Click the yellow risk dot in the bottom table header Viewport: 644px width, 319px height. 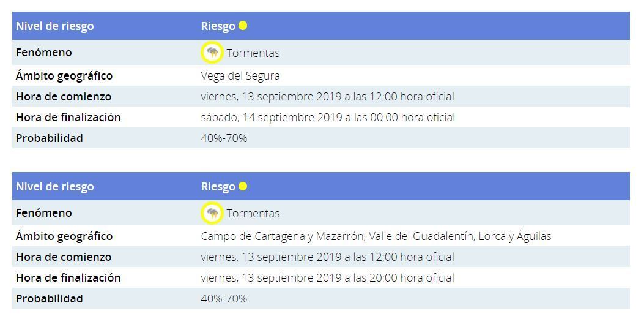(x=243, y=186)
